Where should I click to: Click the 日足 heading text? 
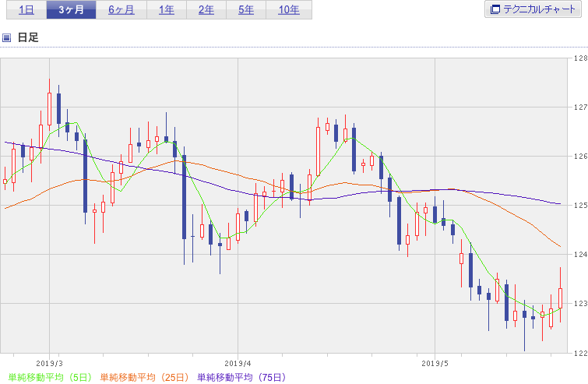28,37
